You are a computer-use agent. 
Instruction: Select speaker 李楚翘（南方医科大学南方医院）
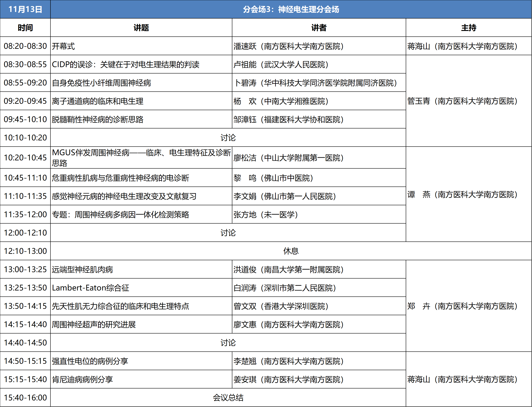tap(319, 361)
